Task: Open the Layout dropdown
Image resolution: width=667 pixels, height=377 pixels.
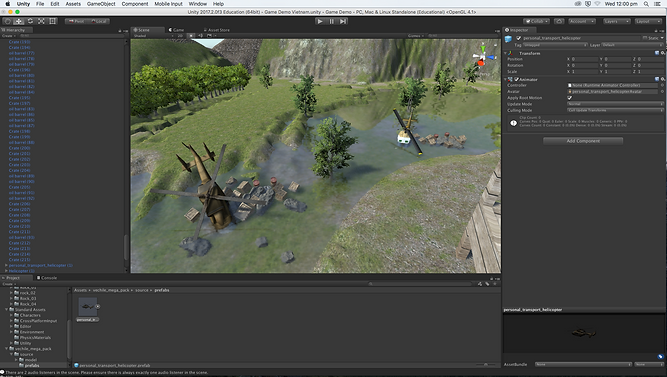Action: click(647, 21)
